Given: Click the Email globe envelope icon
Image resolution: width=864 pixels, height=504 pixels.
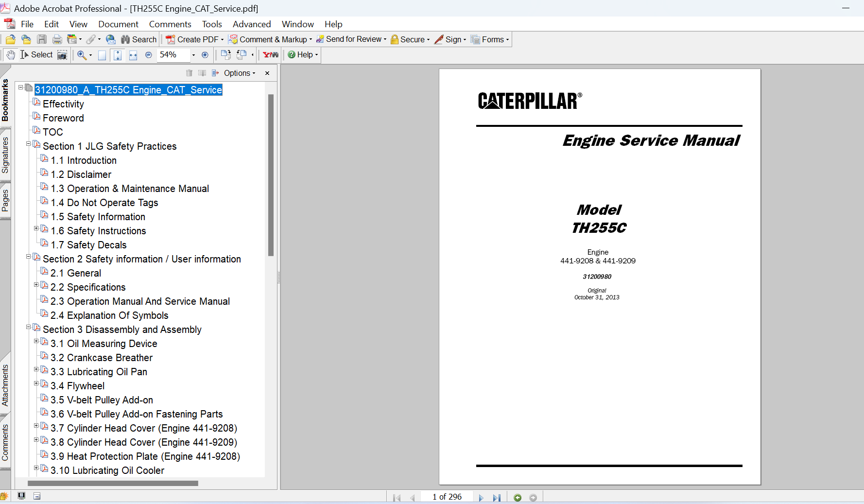Looking at the screenshot, I should point(111,39).
